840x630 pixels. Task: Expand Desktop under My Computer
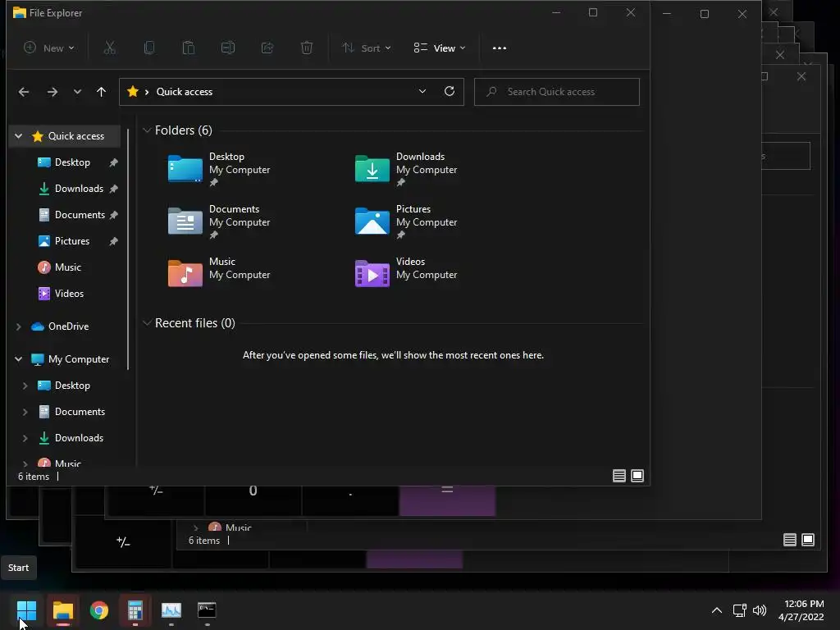(x=25, y=386)
